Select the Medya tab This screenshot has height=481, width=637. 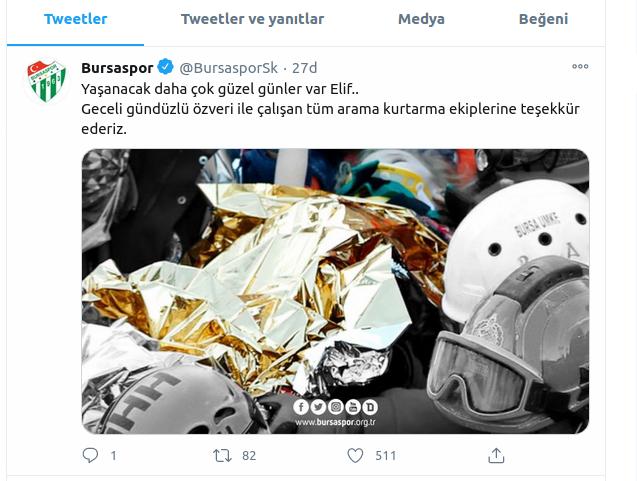click(x=421, y=19)
